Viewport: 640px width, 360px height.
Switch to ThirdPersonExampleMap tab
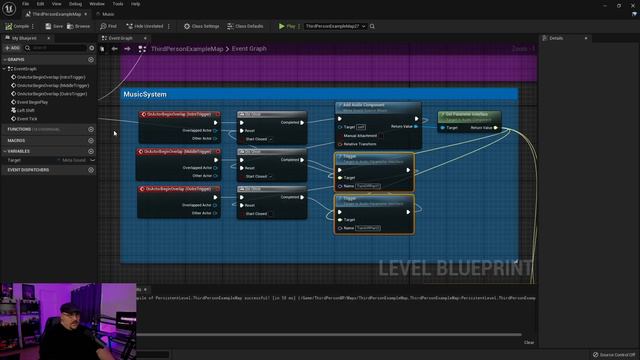pos(56,14)
